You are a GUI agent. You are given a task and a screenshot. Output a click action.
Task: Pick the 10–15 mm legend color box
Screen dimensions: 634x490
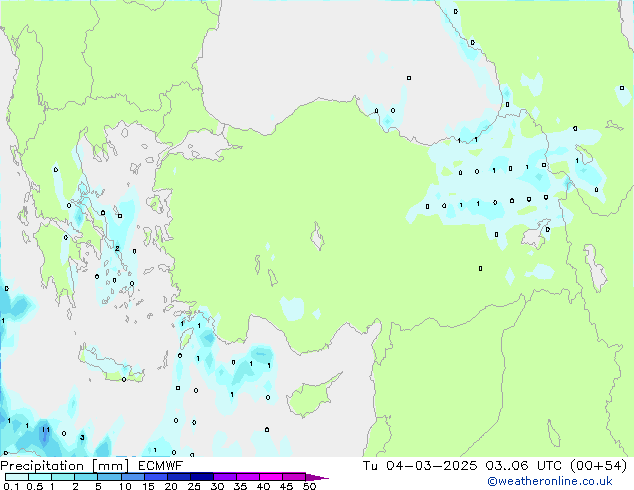(x=132, y=477)
